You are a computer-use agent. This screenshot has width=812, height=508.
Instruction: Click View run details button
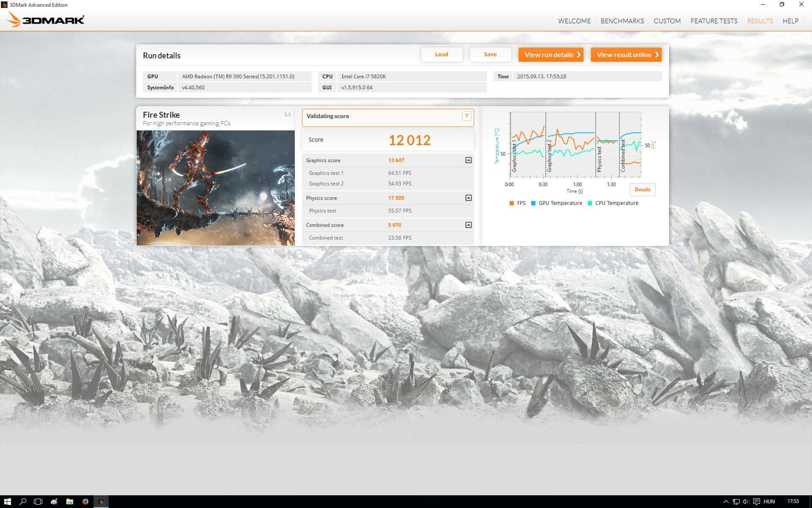tap(551, 55)
